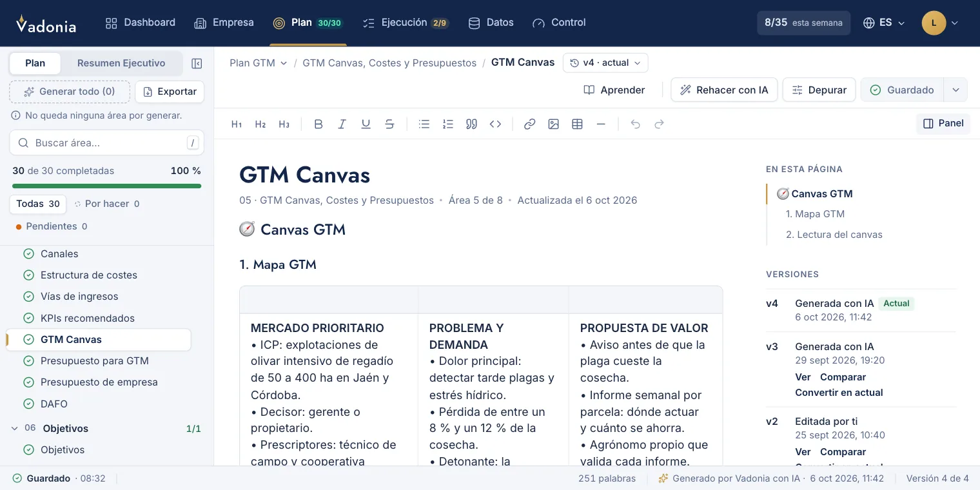Toggle italic formatting
Viewport: 980px width, 490px height.
(x=342, y=124)
